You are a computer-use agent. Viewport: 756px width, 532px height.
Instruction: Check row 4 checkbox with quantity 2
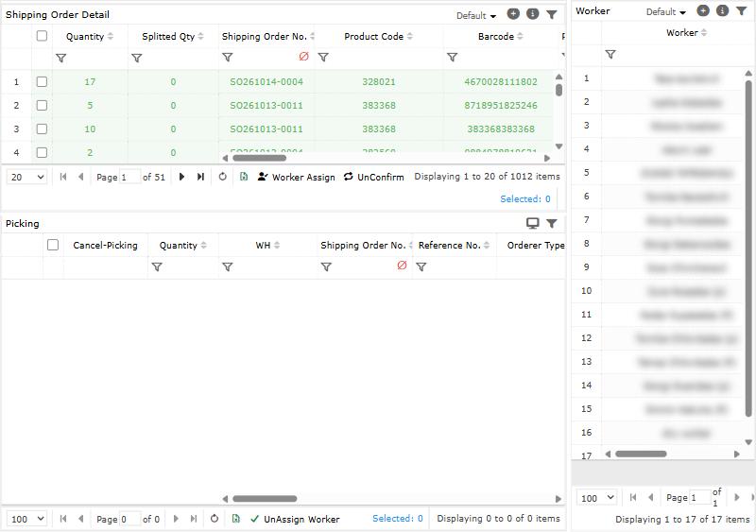click(x=42, y=152)
